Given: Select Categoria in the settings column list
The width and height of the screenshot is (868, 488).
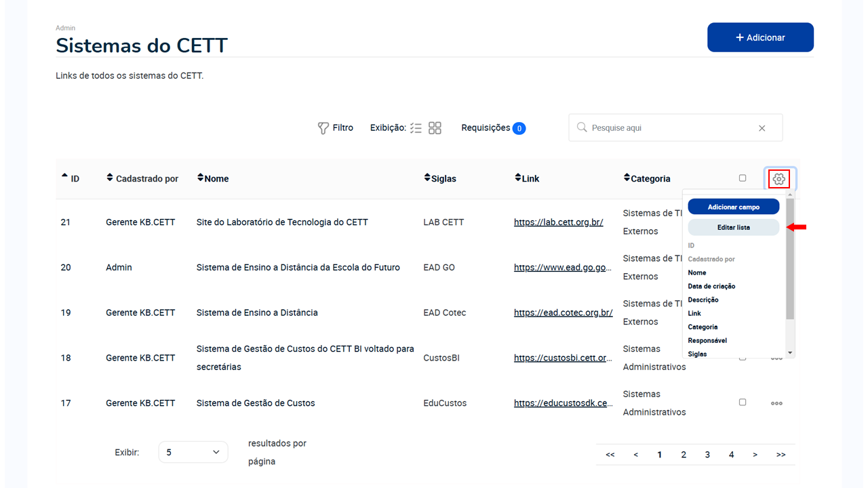Looking at the screenshot, I should click(703, 327).
